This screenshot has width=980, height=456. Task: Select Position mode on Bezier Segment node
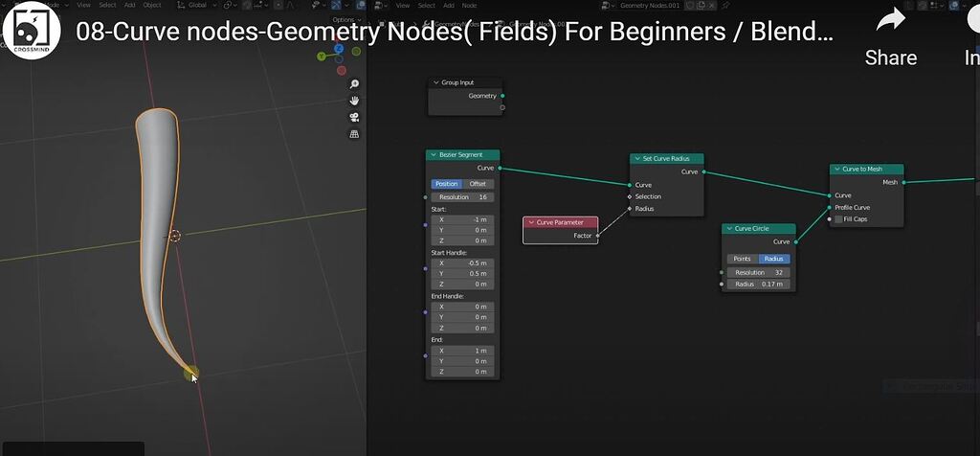tap(446, 184)
